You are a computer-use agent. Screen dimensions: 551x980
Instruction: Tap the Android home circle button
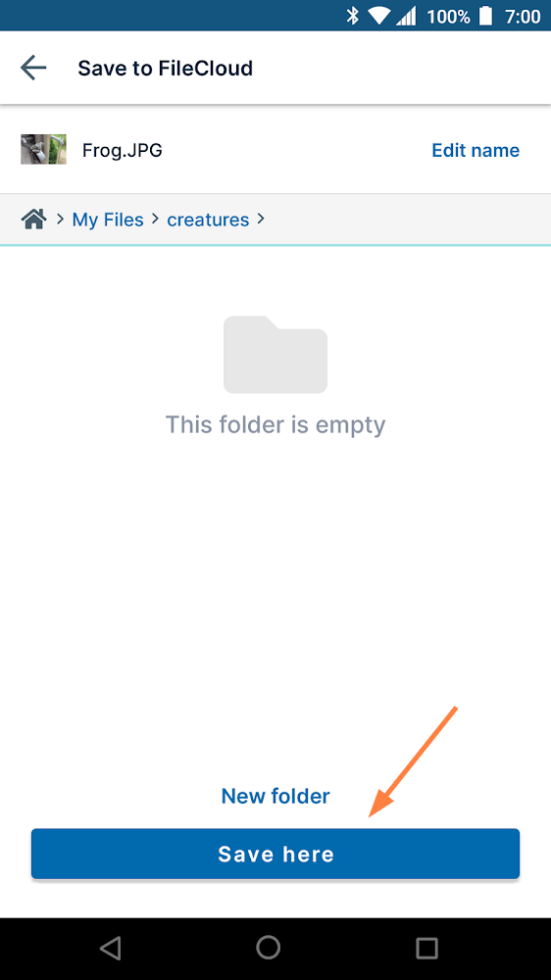(x=269, y=948)
